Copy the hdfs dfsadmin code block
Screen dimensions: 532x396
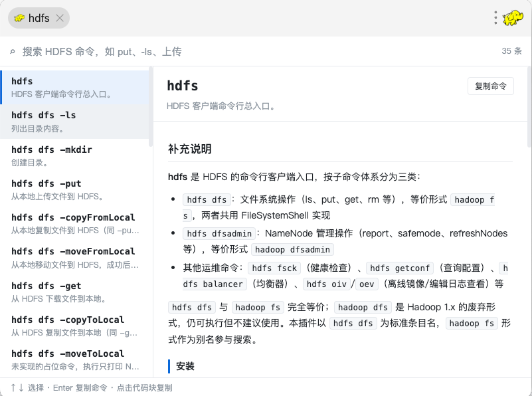[x=219, y=233]
